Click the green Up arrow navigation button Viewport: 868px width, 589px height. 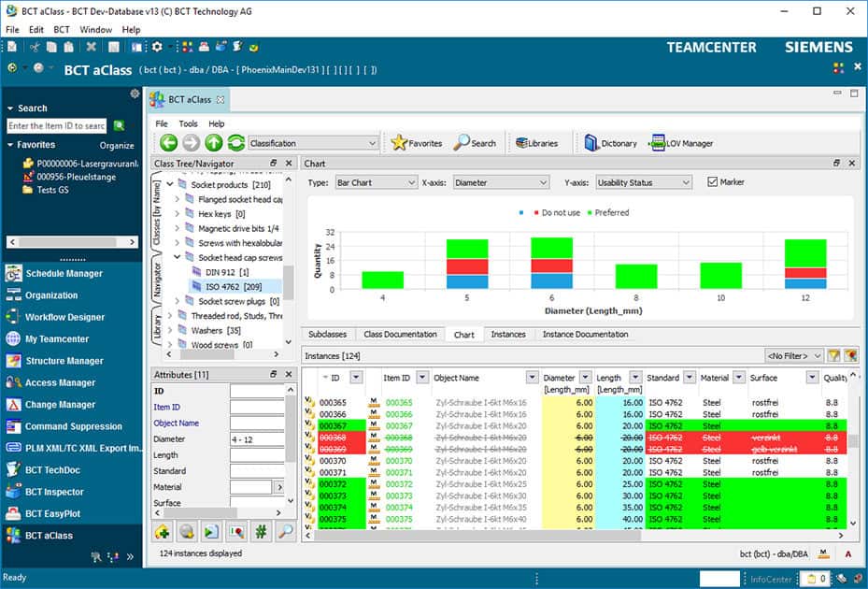coord(214,143)
